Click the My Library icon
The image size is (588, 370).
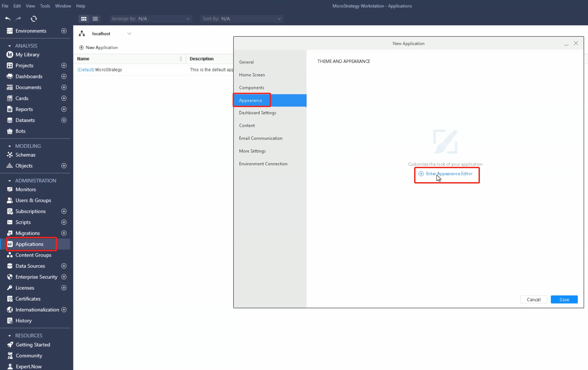coord(10,54)
